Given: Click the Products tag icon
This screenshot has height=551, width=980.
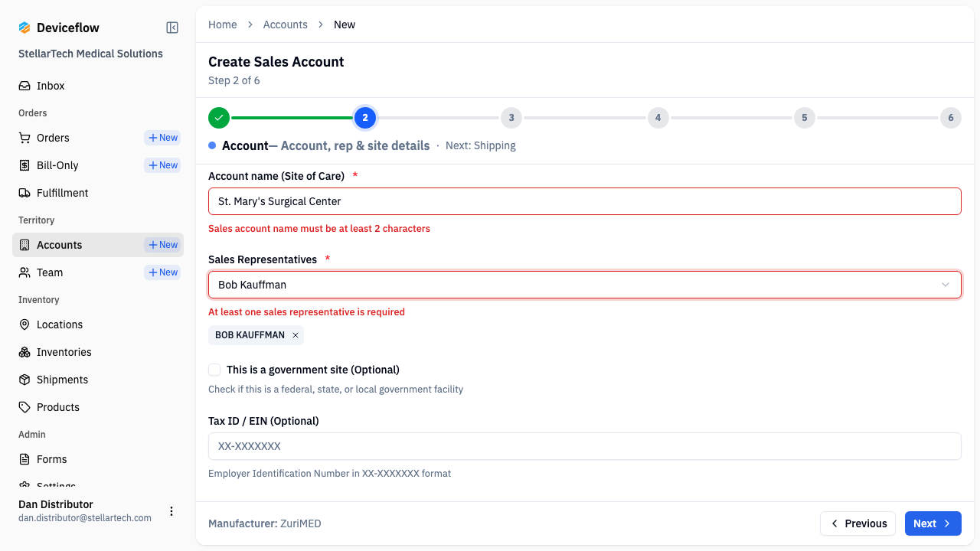Looking at the screenshot, I should [24, 407].
